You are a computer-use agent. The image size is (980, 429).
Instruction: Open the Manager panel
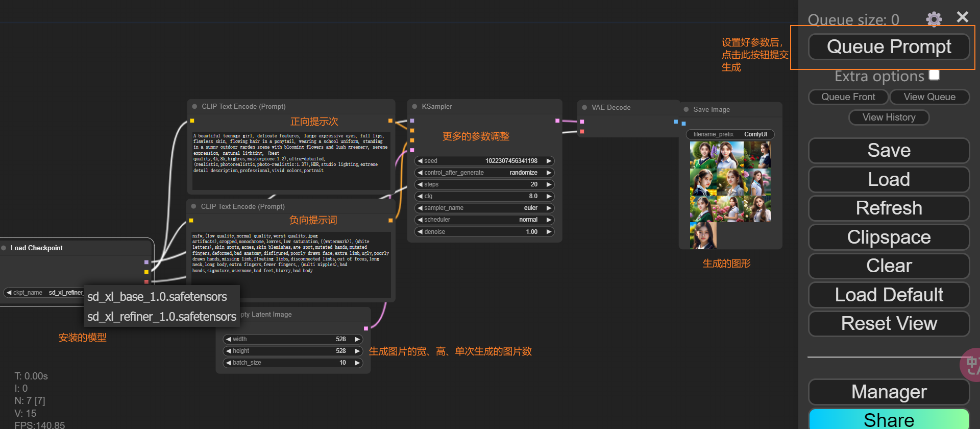[889, 392]
